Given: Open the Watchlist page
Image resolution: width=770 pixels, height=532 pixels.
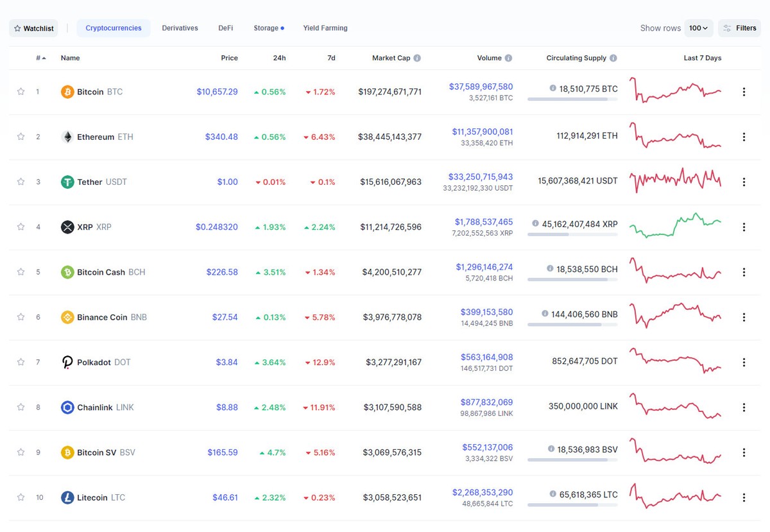Looking at the screenshot, I should click(33, 28).
